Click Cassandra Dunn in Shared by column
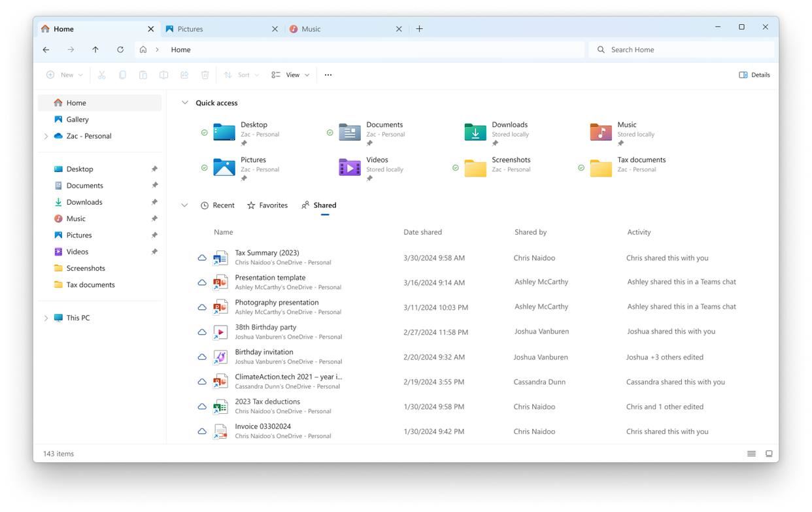The width and height of the screenshot is (812, 512). 539,382
